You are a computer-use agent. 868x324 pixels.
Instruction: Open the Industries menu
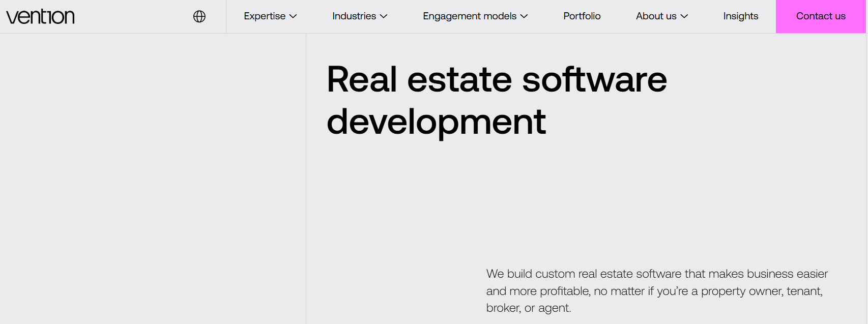[354, 16]
